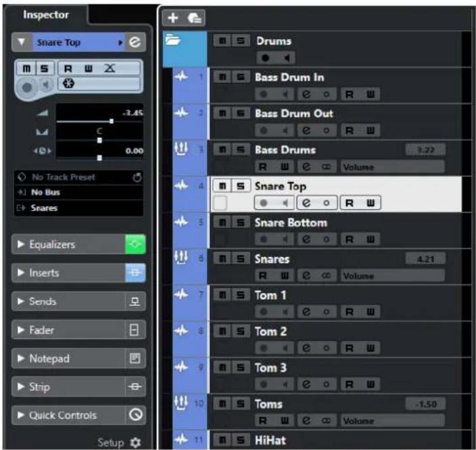The height and width of the screenshot is (450, 476).
Task: Click the Fader section icon
Action: (135, 330)
